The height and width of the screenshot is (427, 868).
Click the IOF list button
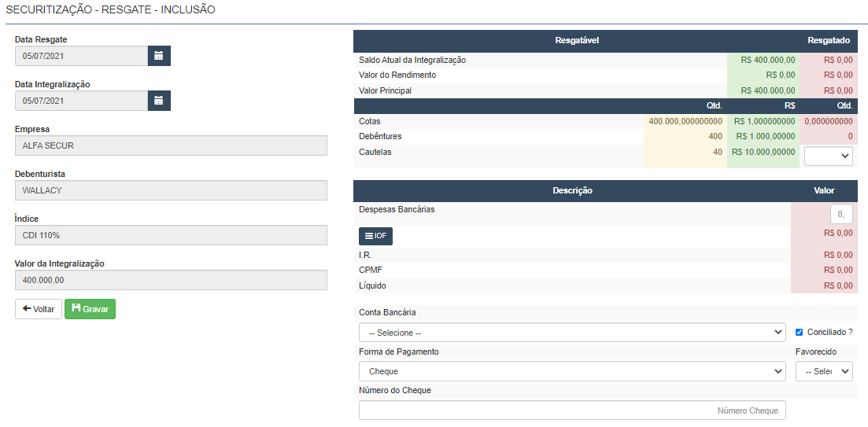(x=375, y=236)
